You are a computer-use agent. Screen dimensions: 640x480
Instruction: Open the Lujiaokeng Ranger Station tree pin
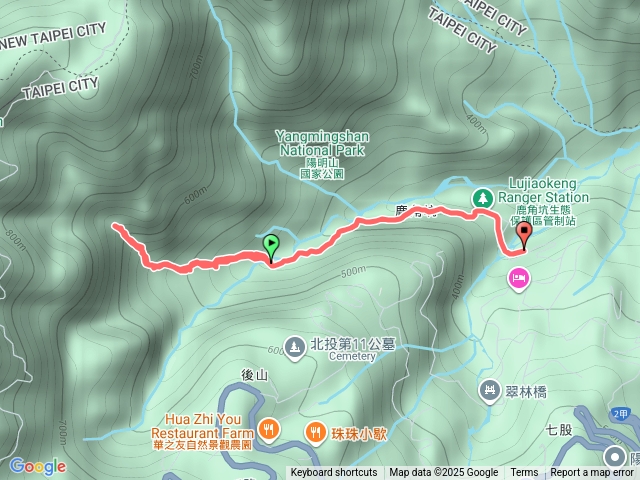[x=483, y=198]
